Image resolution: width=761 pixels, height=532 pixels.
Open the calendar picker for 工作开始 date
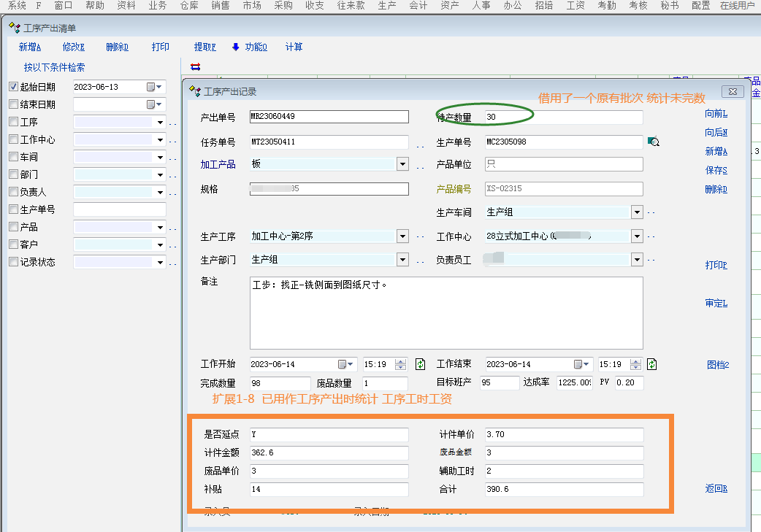pos(343,364)
